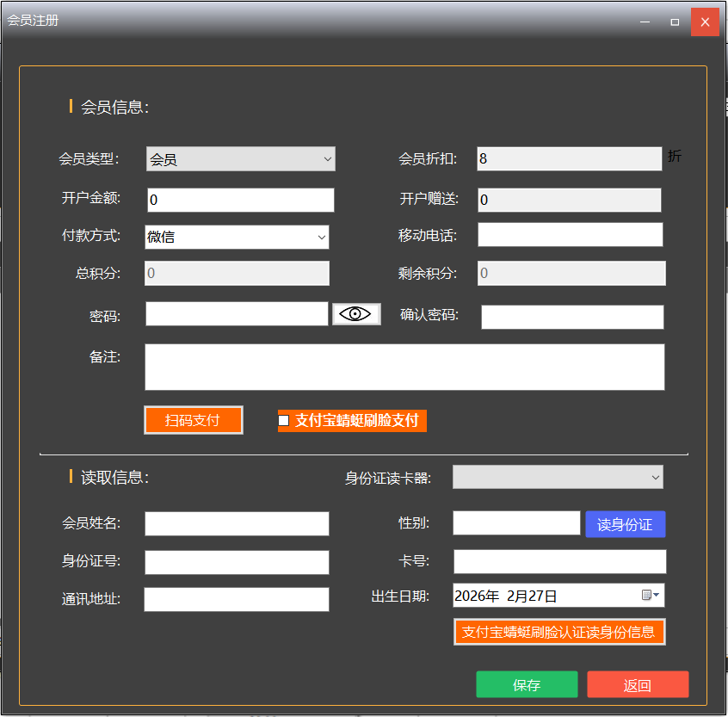The width and height of the screenshot is (728, 717).
Task: Expand the 会员类型 dropdown
Action: [241, 159]
